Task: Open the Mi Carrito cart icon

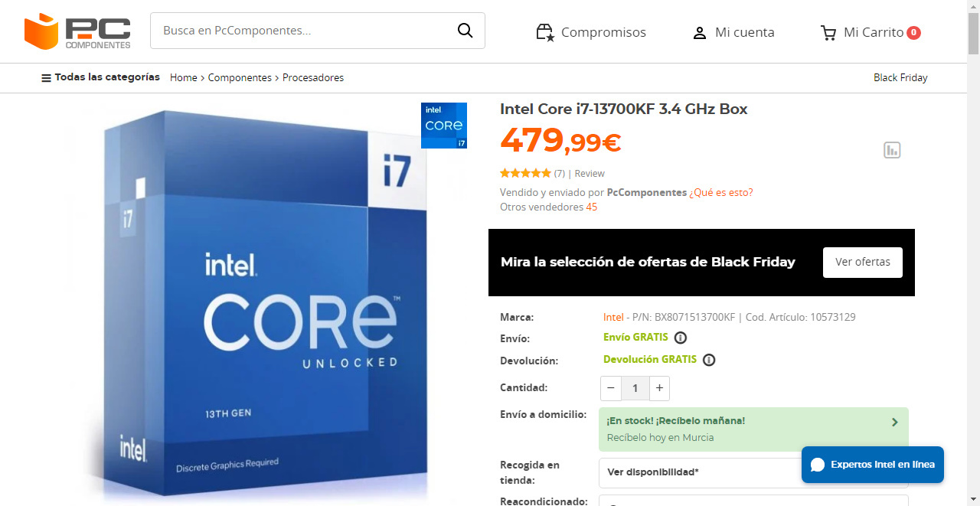Action: coord(828,33)
